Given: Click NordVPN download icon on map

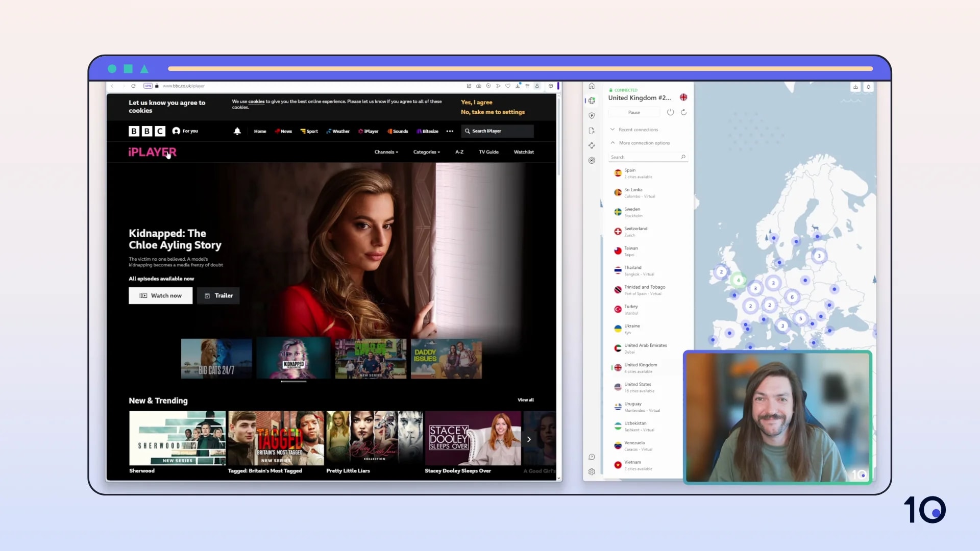Looking at the screenshot, I should pyautogui.click(x=855, y=87).
